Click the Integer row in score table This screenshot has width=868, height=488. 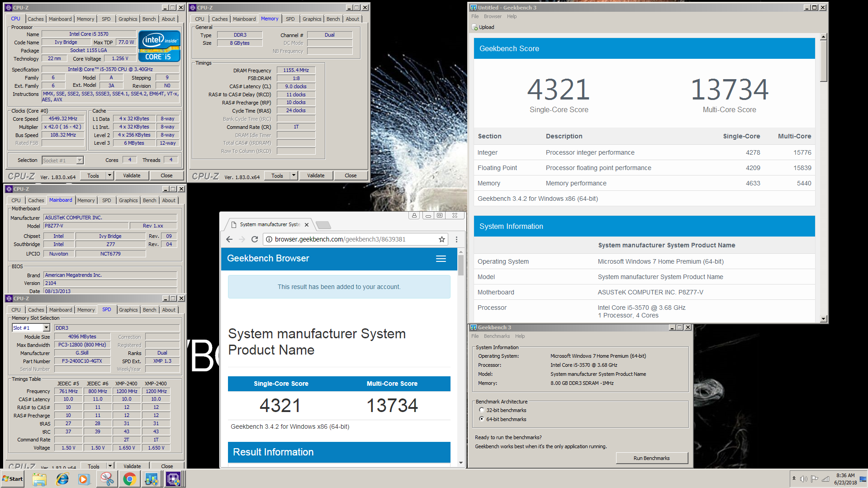pos(644,152)
